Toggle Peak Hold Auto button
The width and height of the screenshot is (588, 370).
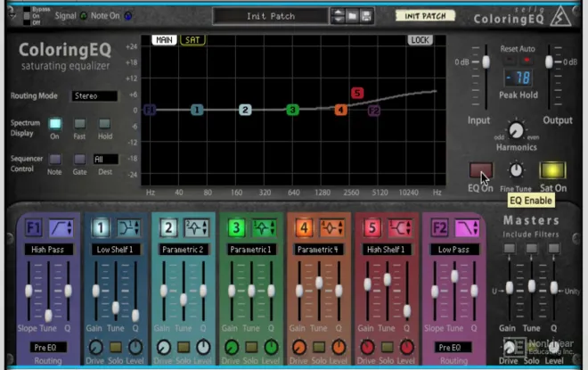coord(527,60)
